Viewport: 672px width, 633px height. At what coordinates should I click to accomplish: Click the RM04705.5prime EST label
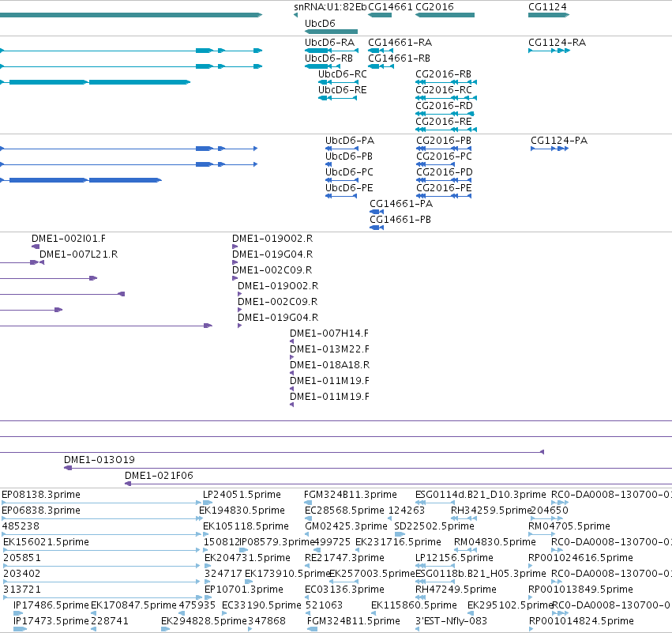pos(569,526)
